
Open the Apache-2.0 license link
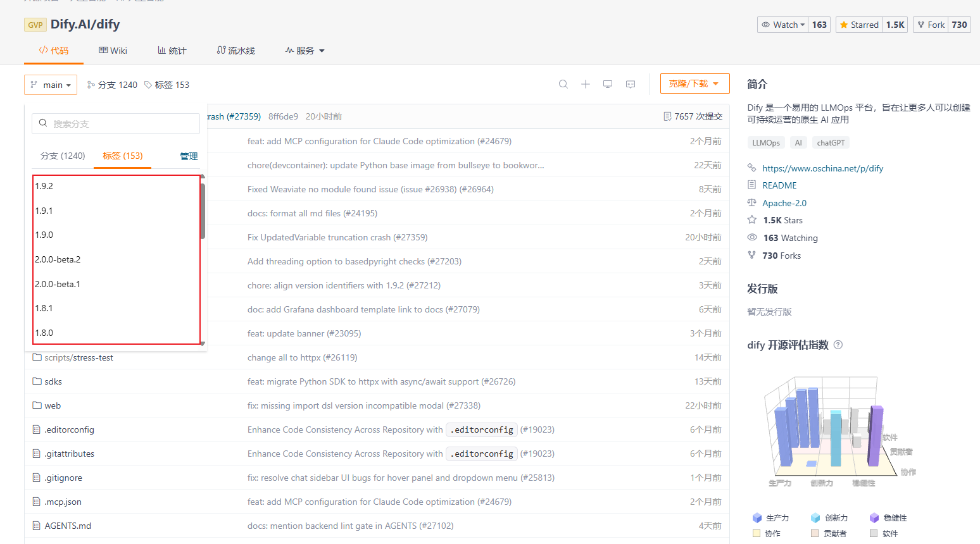click(x=784, y=203)
